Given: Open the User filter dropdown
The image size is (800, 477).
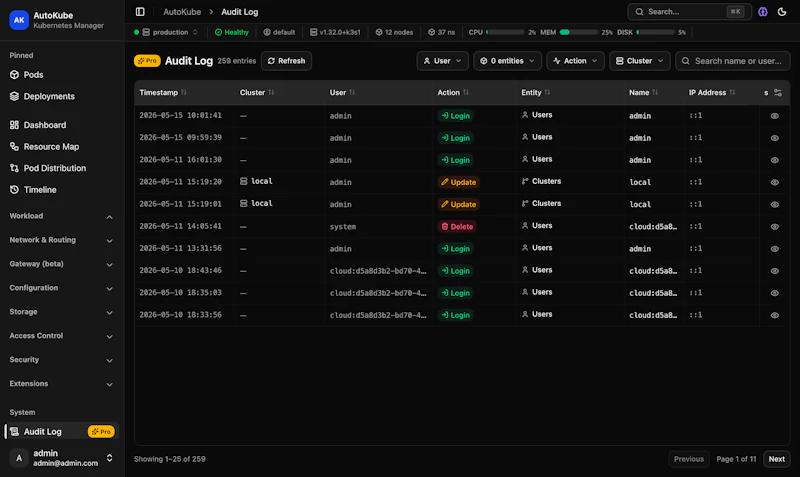Looking at the screenshot, I should 442,61.
